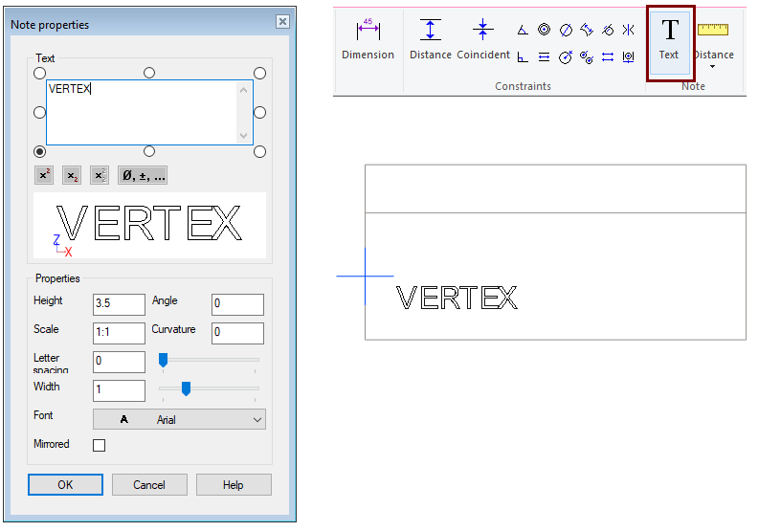Click OK to confirm note properties

65,485
